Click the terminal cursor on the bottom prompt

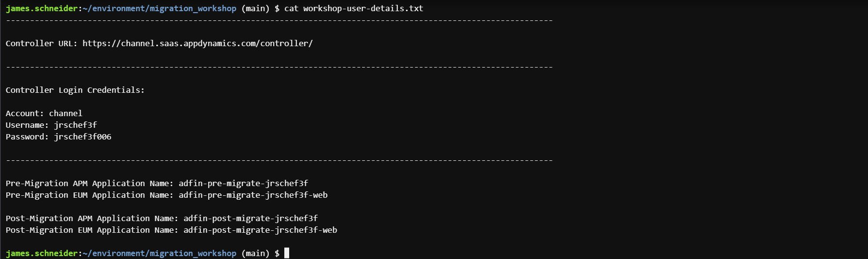pos(287,253)
